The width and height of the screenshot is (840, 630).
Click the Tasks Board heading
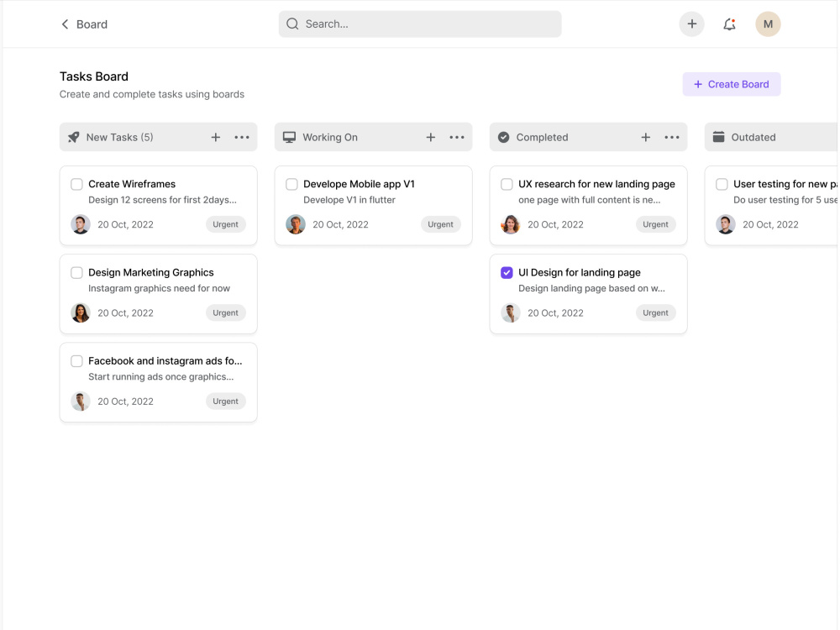click(x=94, y=76)
